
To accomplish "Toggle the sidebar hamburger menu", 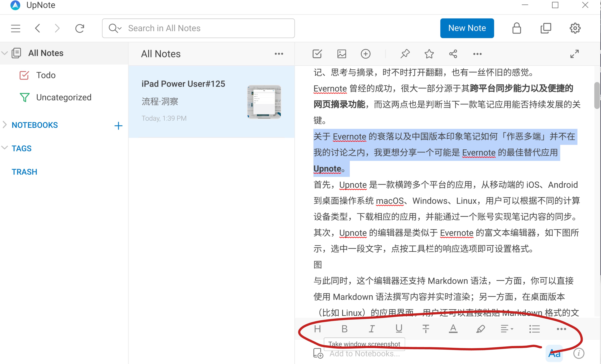I will pyautogui.click(x=16, y=28).
